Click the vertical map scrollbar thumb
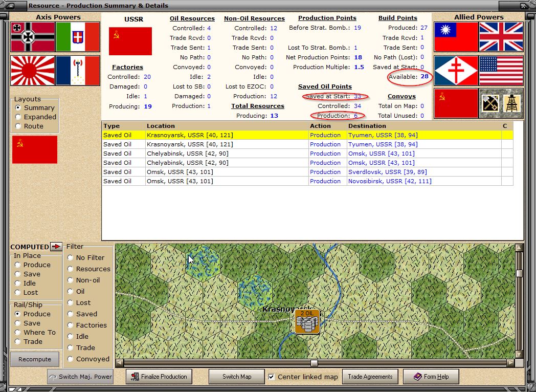Image resolution: width=536 pixels, height=392 pixels. click(x=519, y=273)
